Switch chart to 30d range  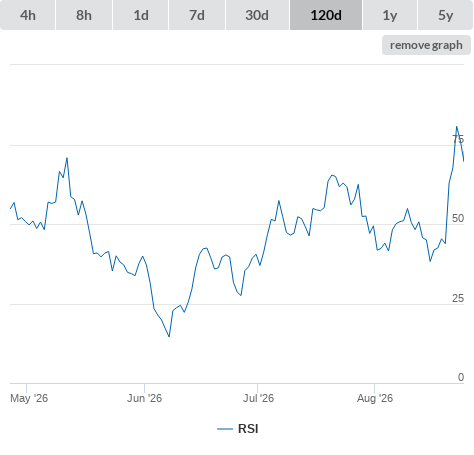tap(257, 15)
